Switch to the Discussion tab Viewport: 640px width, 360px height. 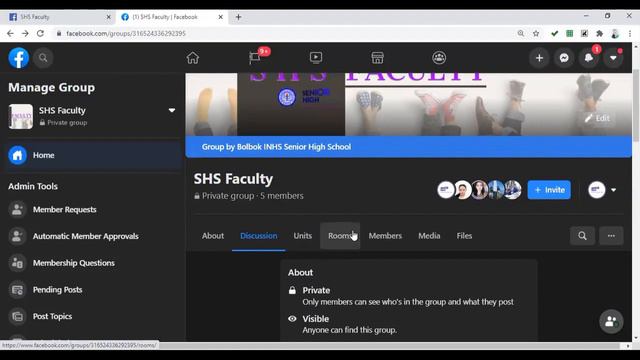tap(259, 236)
